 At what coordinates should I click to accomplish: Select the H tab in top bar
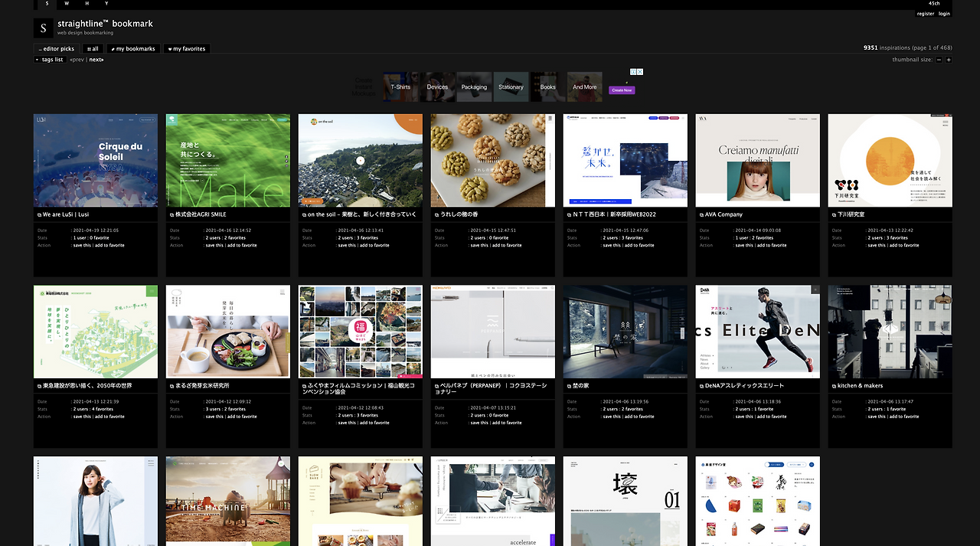point(87,4)
